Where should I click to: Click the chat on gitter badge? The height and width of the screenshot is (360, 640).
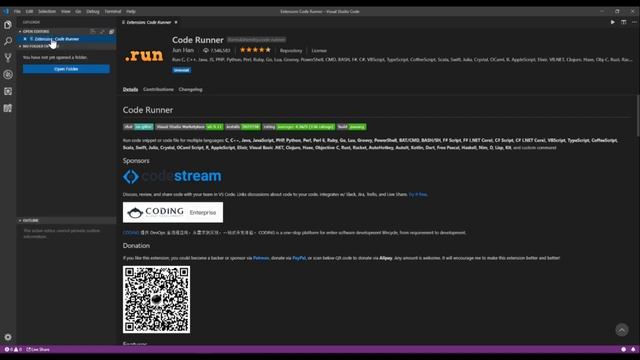(138, 127)
